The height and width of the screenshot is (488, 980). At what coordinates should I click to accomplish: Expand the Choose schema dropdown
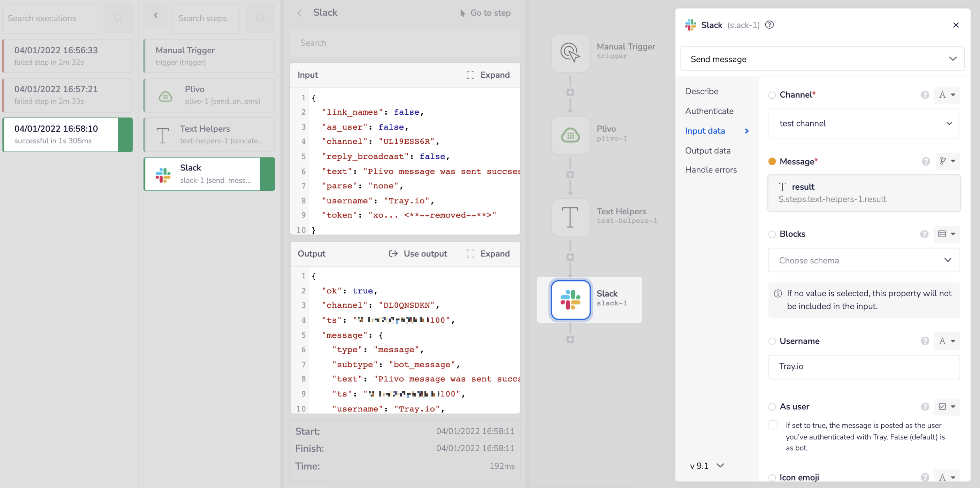[x=864, y=260]
